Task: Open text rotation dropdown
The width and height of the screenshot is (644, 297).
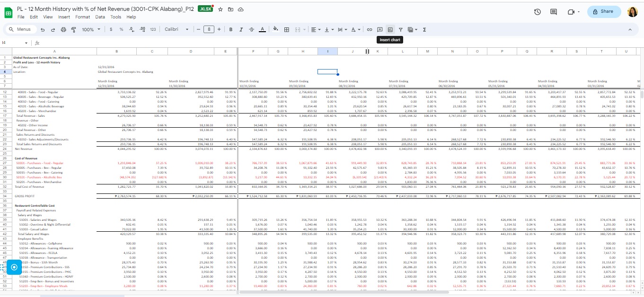Action: [355, 29]
